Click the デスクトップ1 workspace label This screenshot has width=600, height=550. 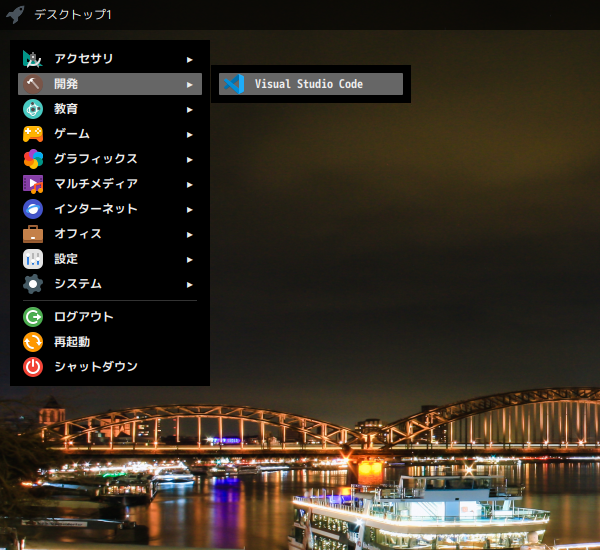73,15
